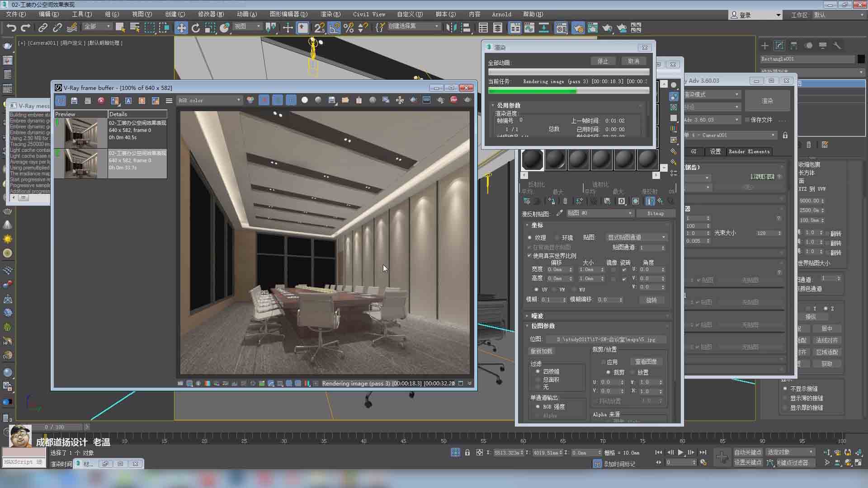Click the Redo arrow in main toolbar
Viewport: 868px width, 488px height.
pos(26,28)
